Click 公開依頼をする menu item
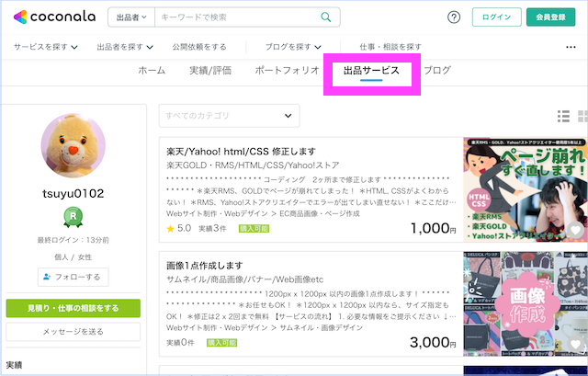This screenshot has height=376, width=588. [x=199, y=47]
